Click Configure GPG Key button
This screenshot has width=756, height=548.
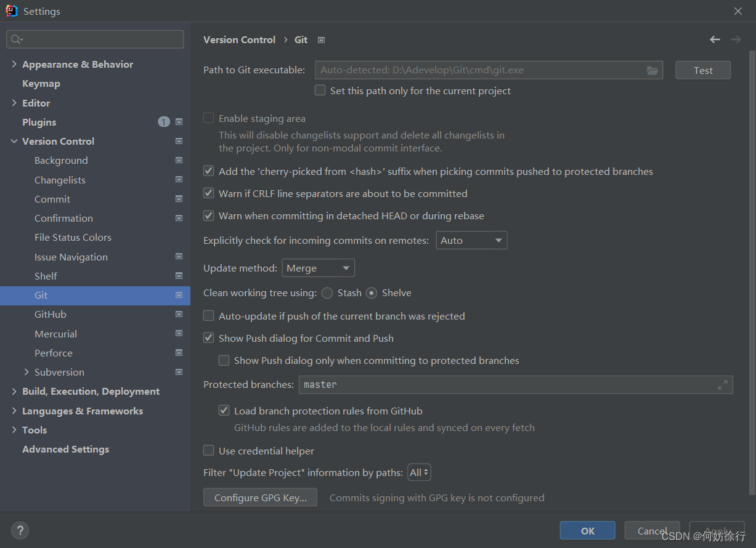pyautogui.click(x=260, y=498)
